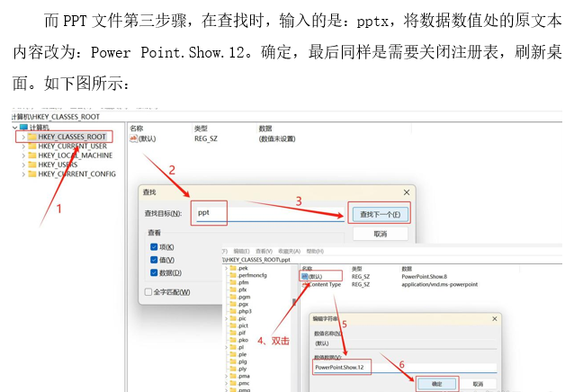Click the Content Type string value icon
This screenshot has width=583, height=392.
pos(305,285)
